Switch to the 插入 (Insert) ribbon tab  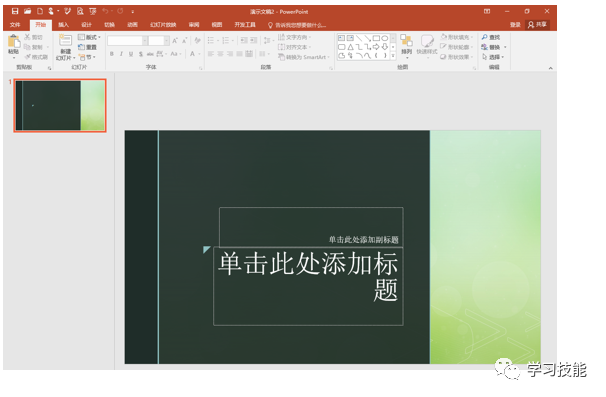(63, 25)
